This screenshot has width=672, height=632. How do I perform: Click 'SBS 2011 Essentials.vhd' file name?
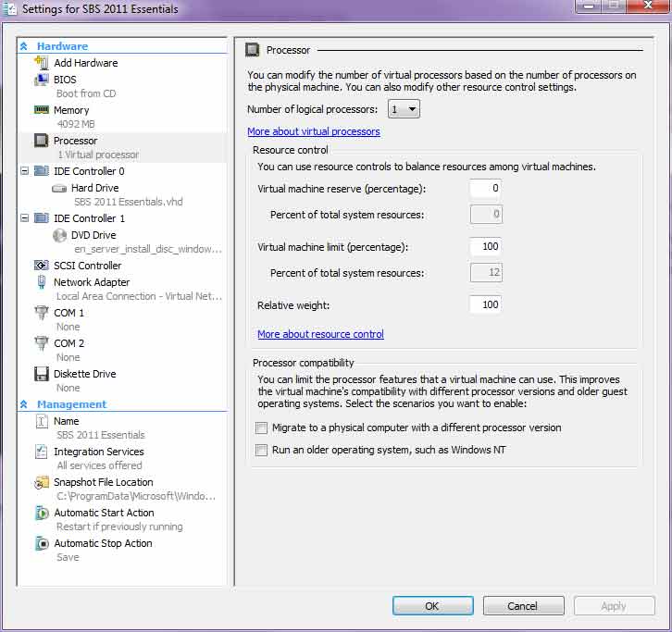coord(128,202)
